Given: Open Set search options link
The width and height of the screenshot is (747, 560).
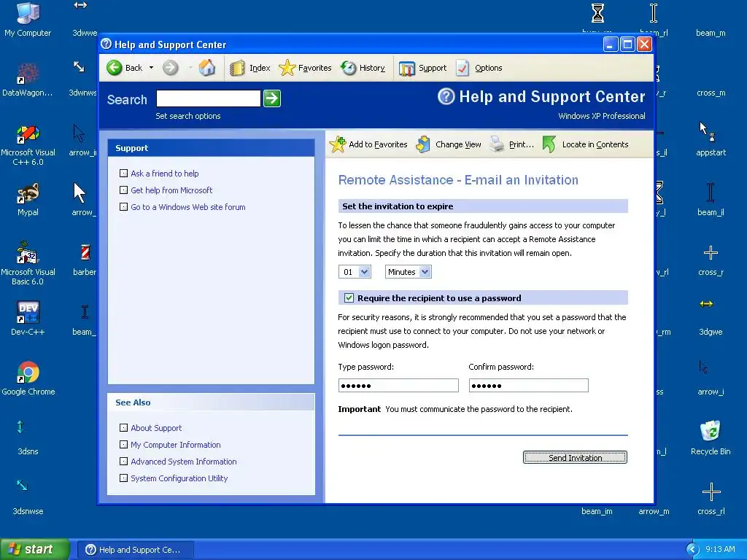Looking at the screenshot, I should point(187,116).
